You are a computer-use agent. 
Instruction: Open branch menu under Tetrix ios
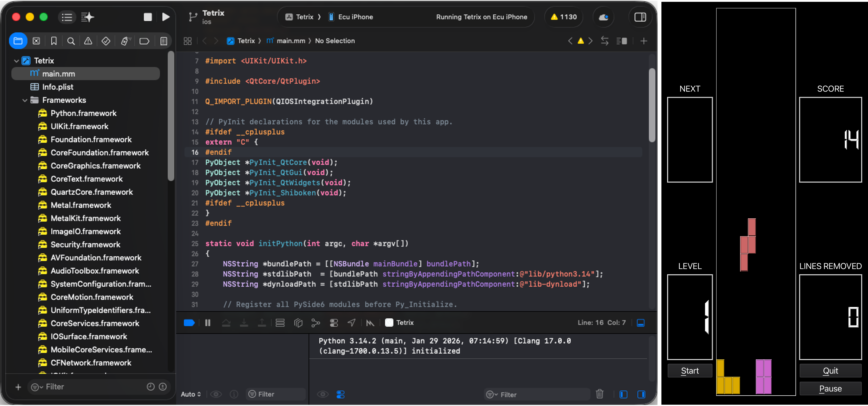pyautogui.click(x=193, y=17)
